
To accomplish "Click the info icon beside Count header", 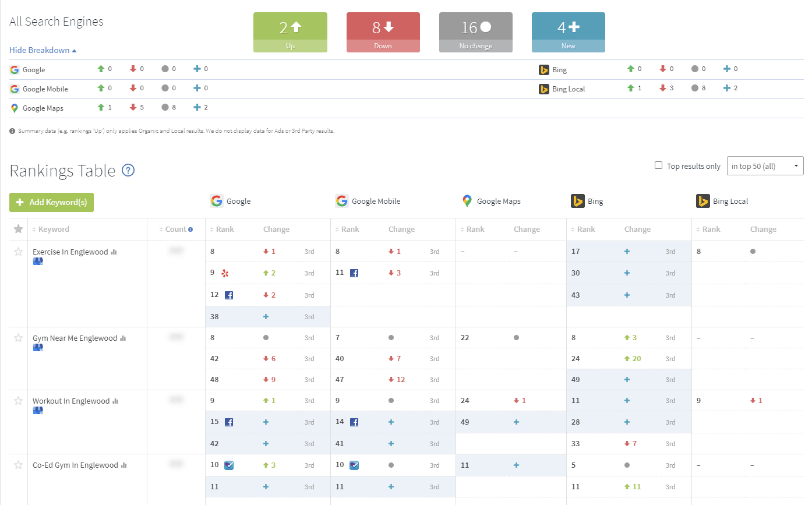I will (x=190, y=229).
